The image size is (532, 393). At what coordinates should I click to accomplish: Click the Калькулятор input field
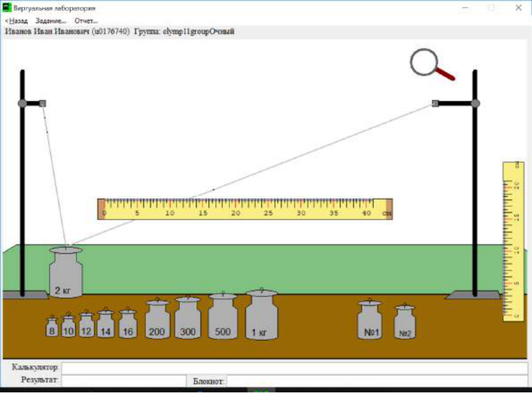tap(294, 368)
